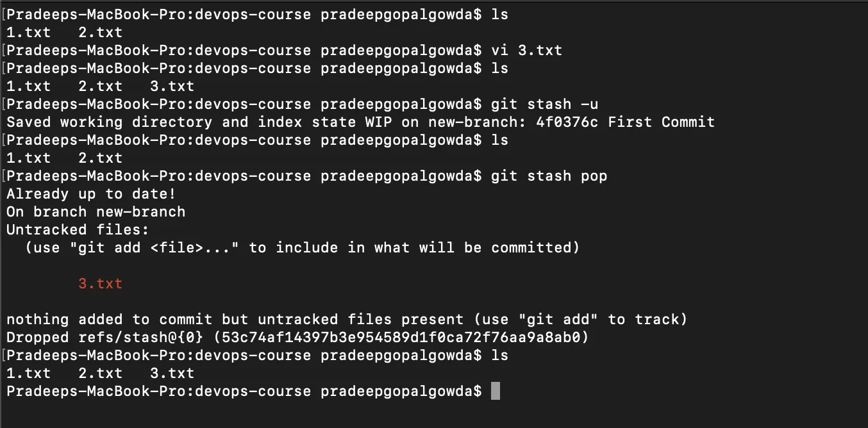Click the 'git stash pop' command text

[x=549, y=176]
